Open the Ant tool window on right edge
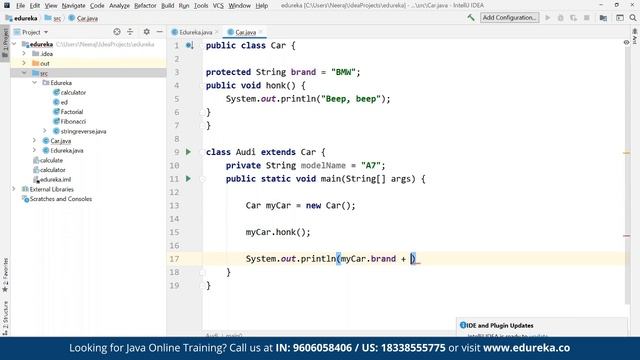This screenshot has height=360, width=640. (635, 36)
